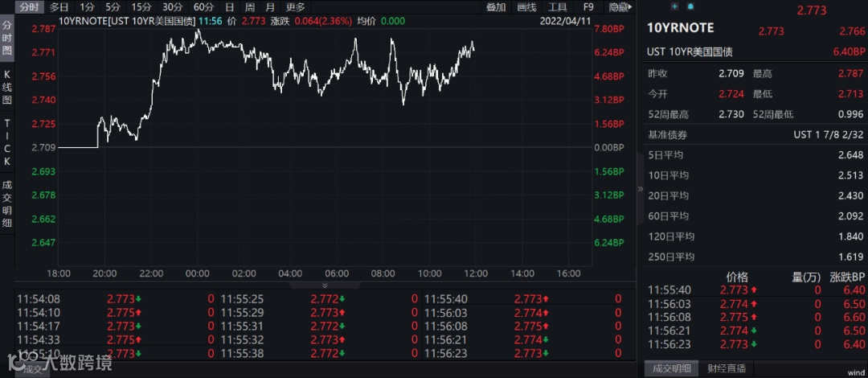Open the 画线 drawing tools

point(526,7)
